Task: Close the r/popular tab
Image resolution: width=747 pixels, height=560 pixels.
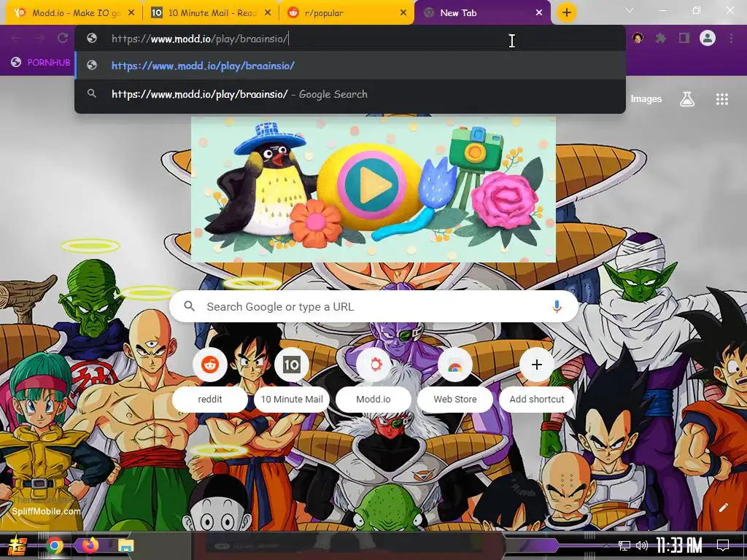Action: [403, 13]
